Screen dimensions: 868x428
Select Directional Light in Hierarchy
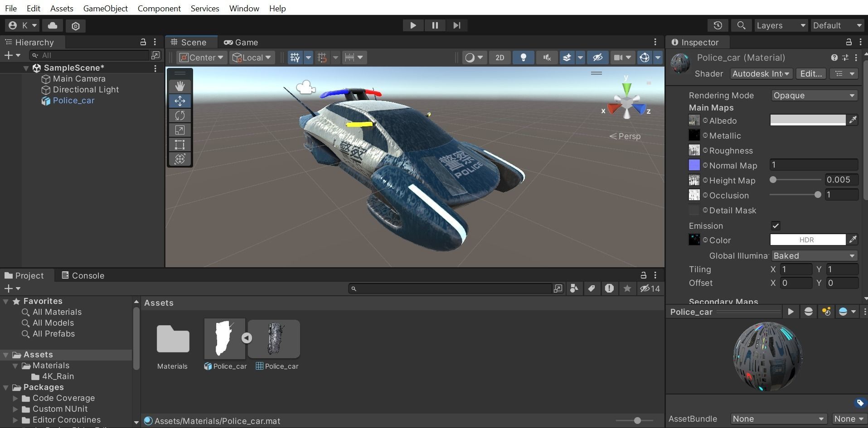click(86, 90)
